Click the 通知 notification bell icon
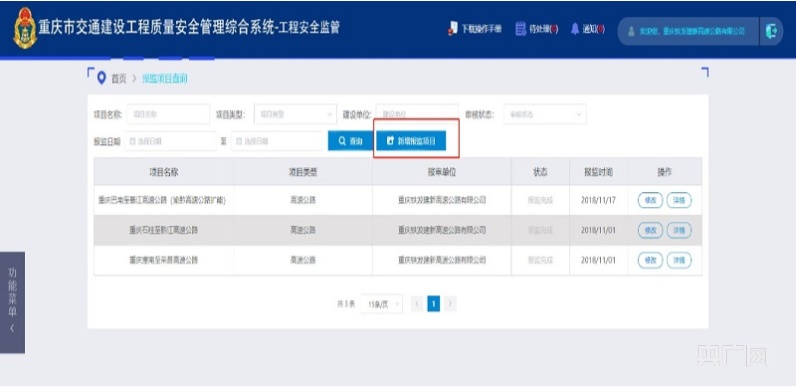Viewport: 796px width, 389px height. click(575, 29)
